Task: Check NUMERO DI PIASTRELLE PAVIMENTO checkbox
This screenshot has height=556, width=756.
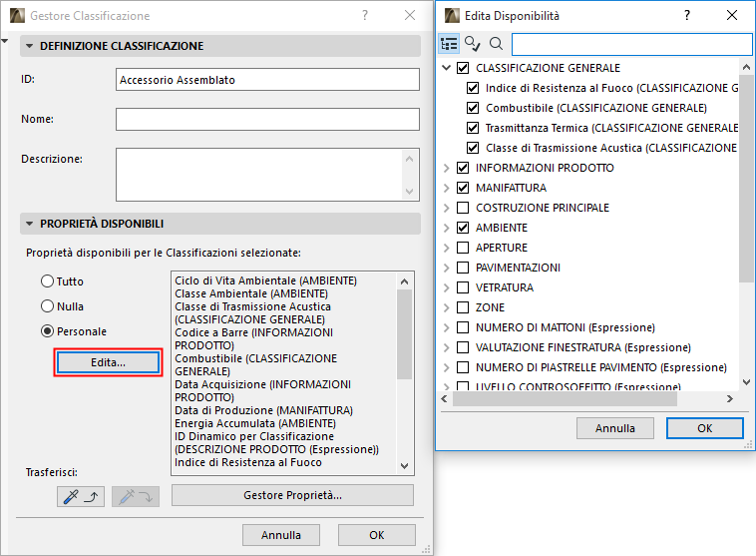Action: (x=463, y=367)
